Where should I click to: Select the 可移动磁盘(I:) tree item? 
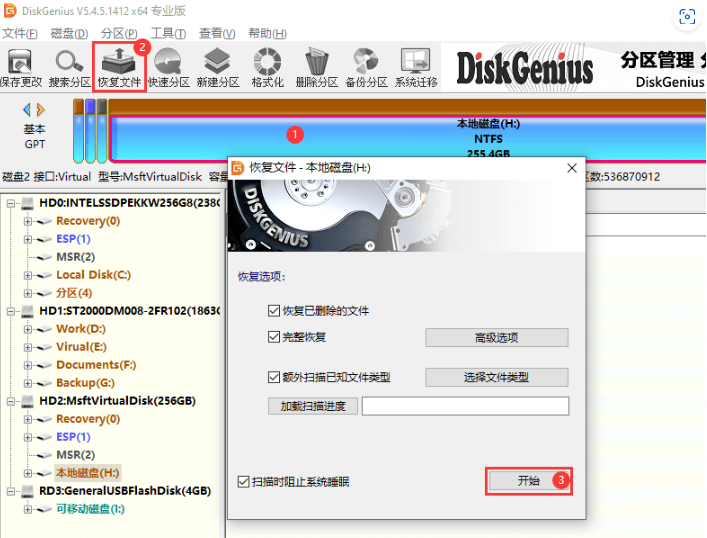(90, 509)
